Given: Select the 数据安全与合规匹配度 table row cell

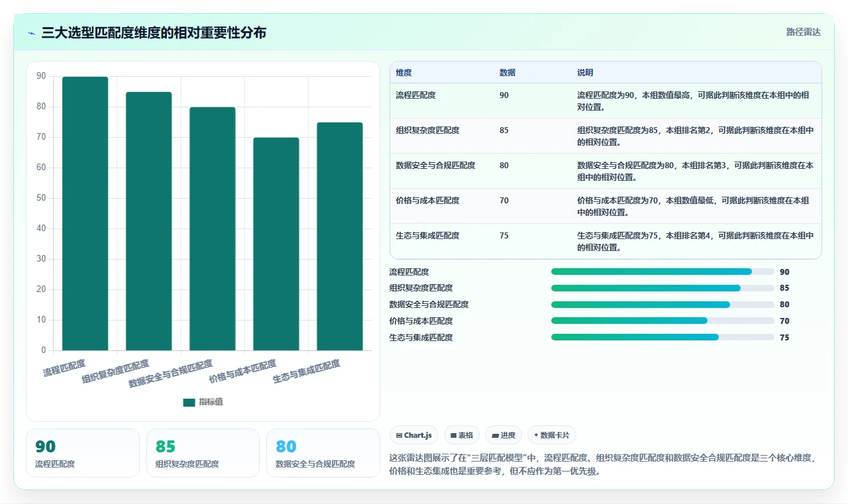Looking at the screenshot, I should click(435, 166).
